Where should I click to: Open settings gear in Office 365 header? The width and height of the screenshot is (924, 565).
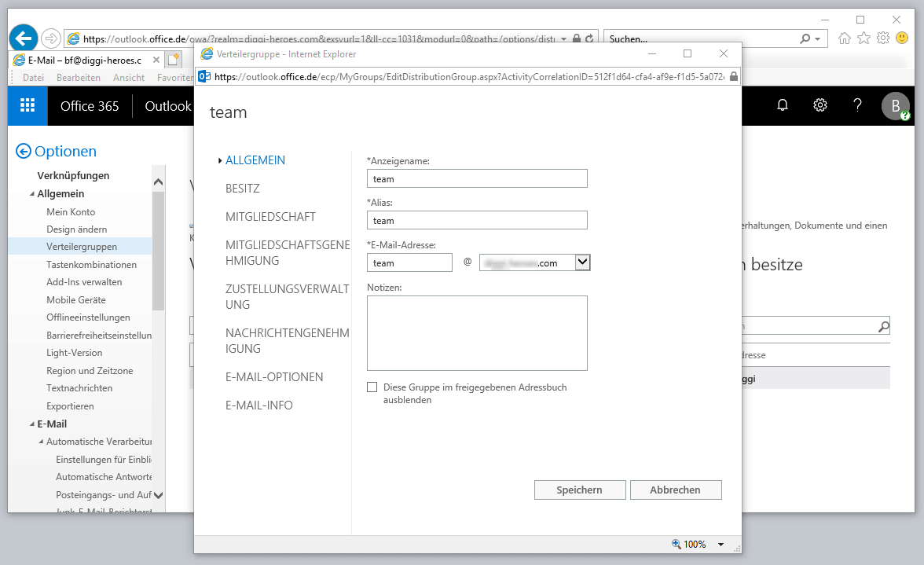tap(820, 106)
